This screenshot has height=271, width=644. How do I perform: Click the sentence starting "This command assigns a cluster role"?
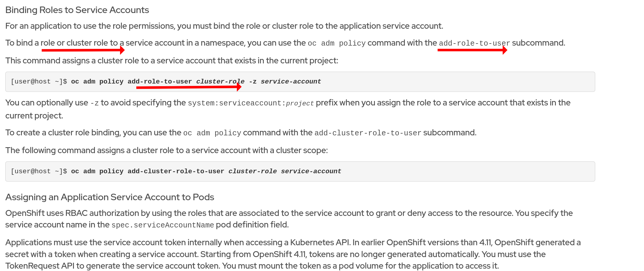pyautogui.click(x=171, y=61)
